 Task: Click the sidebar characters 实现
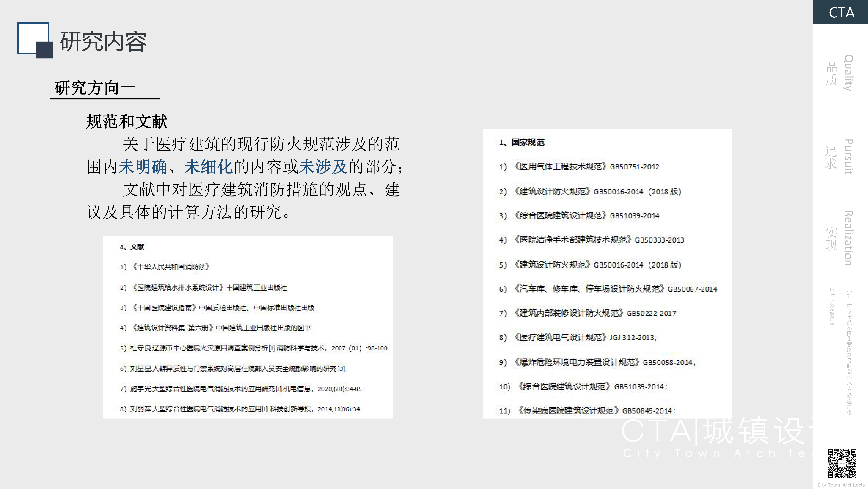pos(831,239)
